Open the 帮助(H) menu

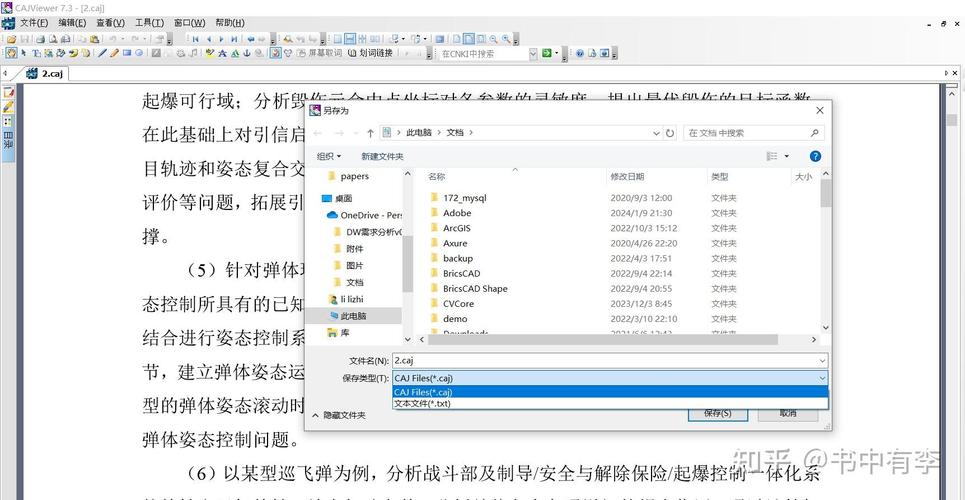tap(230, 23)
